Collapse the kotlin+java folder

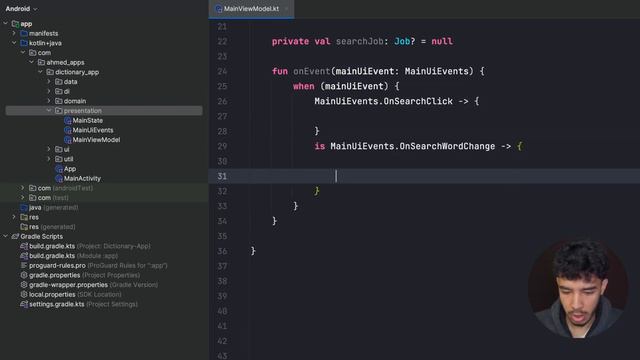[x=14, y=43]
